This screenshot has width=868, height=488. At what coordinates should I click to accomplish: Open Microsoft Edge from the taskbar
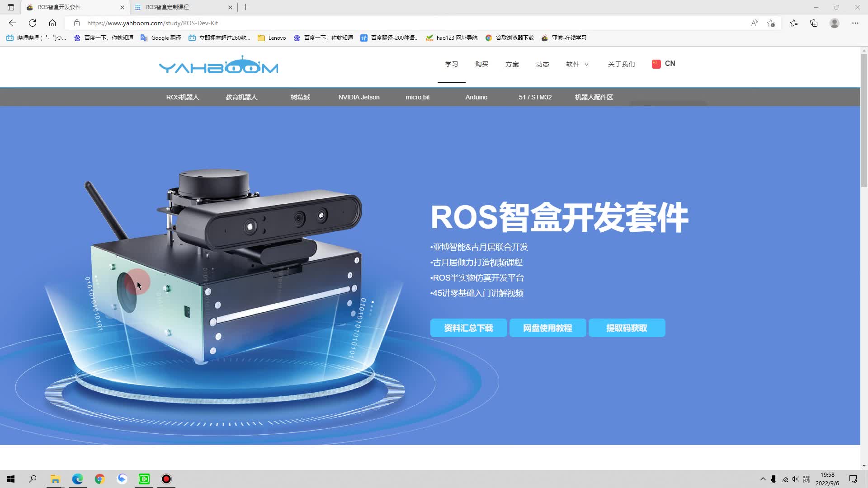coord(77,479)
